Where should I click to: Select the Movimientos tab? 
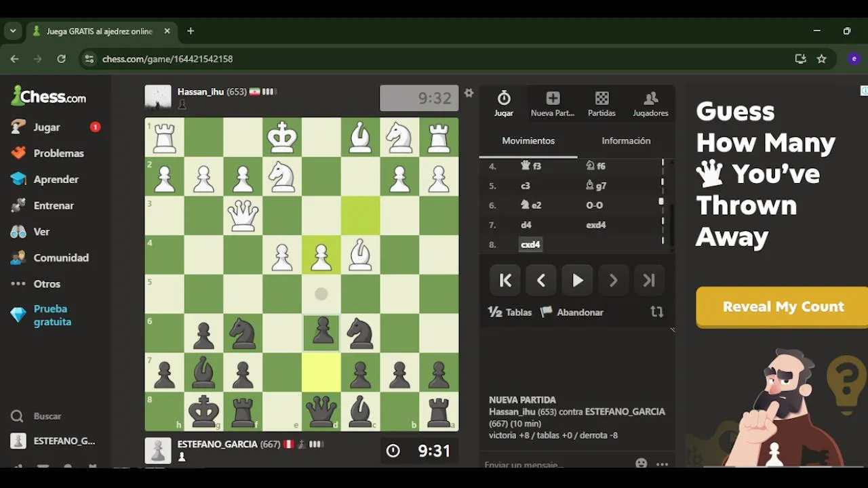point(528,141)
